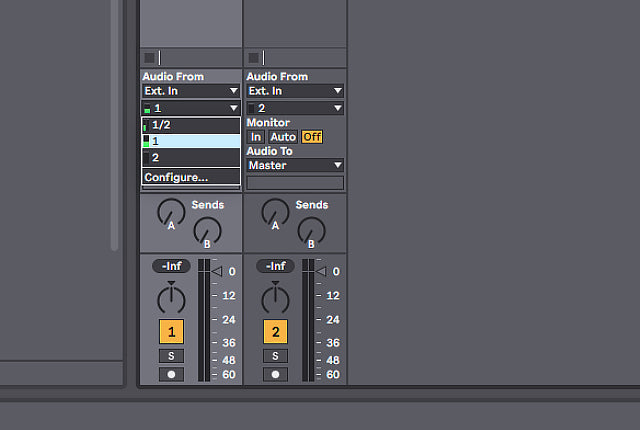Solo track 2
This screenshot has height=430, width=640.
click(x=276, y=356)
